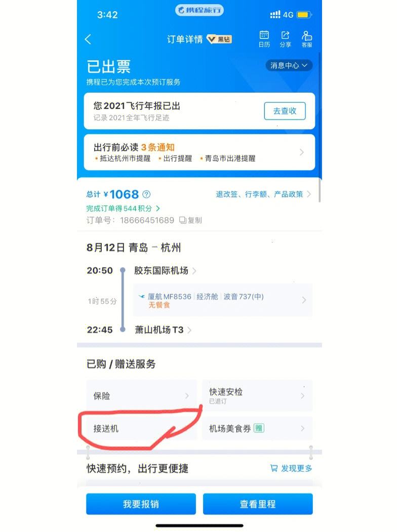Screen dimensions: 399x532
Task: Tap the 发现更多 shopping cart icon
Action: coord(273,468)
